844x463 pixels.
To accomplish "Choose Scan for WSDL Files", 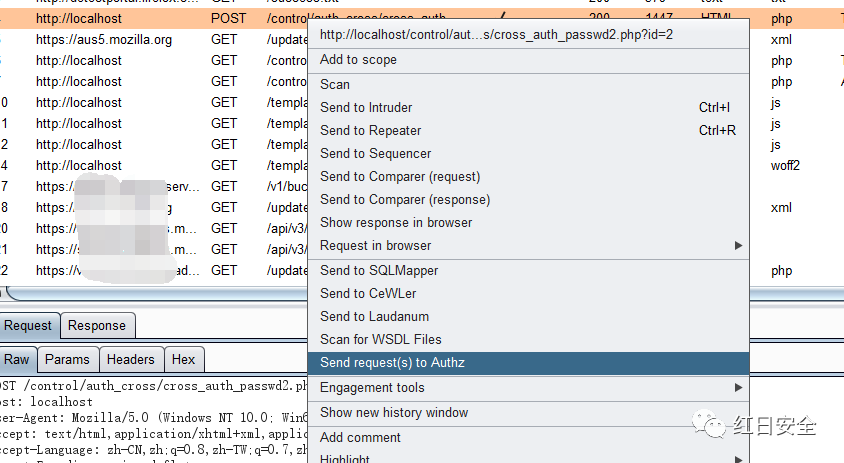I will click(380, 339).
